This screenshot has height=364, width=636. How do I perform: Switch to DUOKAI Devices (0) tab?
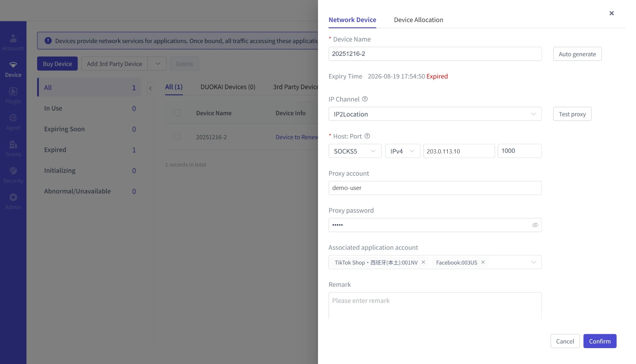[228, 87]
